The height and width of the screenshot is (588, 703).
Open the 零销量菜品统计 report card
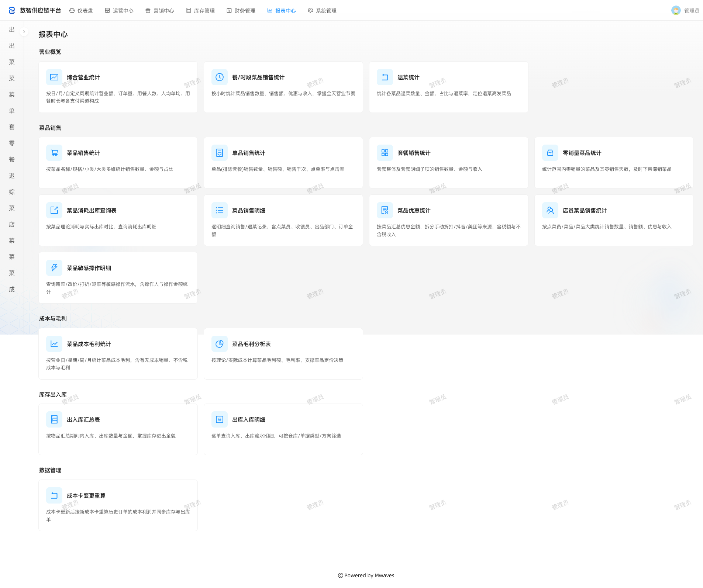pyautogui.click(x=614, y=163)
